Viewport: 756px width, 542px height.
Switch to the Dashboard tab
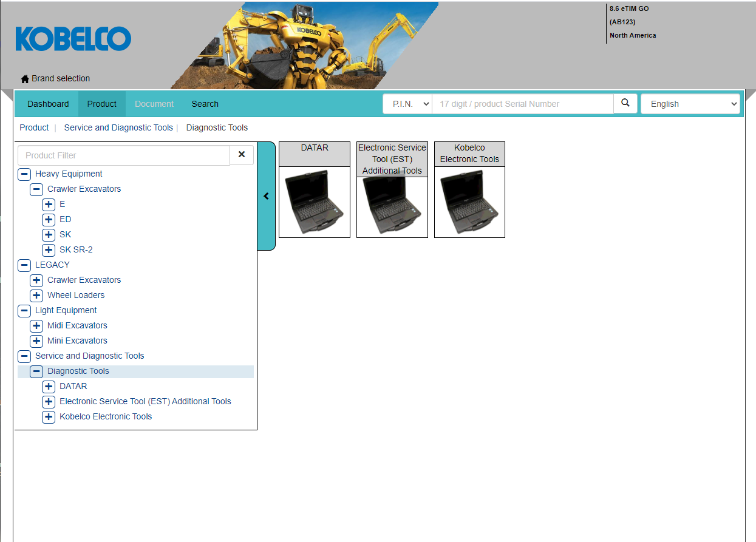click(x=48, y=104)
